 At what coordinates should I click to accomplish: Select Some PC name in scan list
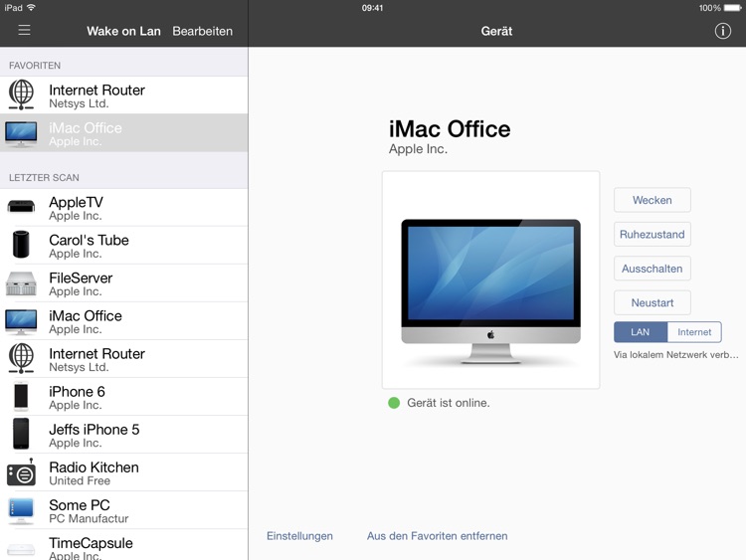tap(80, 505)
